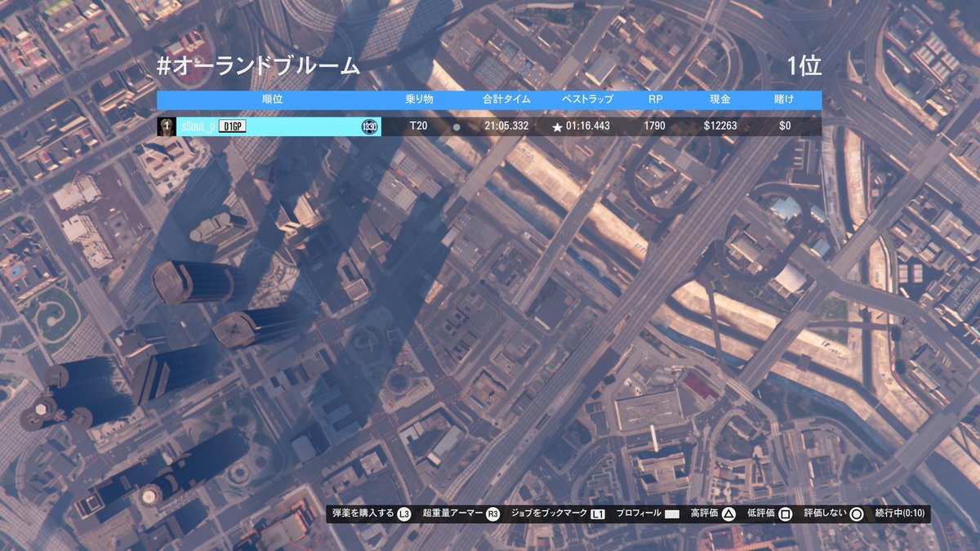Click the sSouL_p player avatar thumbnail

pos(166,127)
